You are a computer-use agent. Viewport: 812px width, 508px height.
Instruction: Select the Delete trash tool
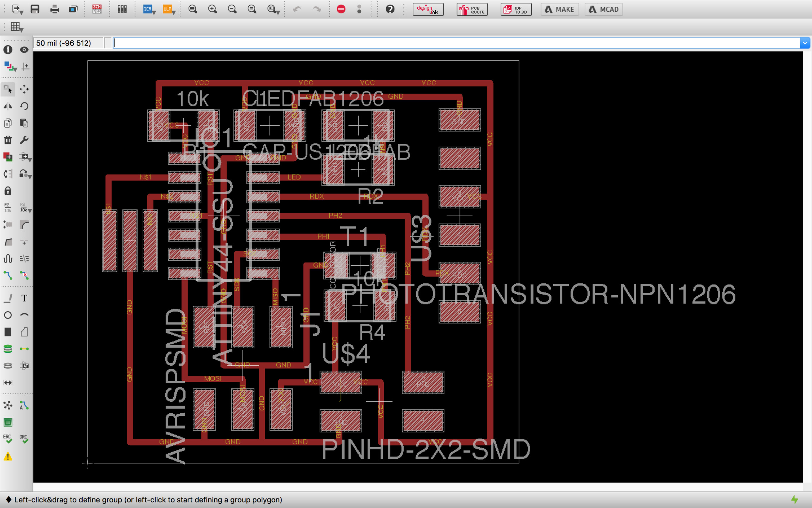(x=8, y=140)
